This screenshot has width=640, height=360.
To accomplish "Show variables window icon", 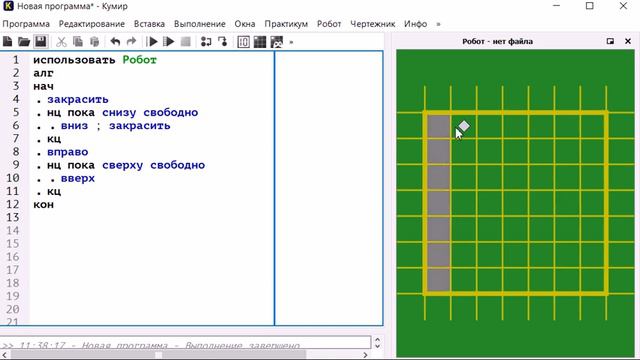I will coord(243,42).
